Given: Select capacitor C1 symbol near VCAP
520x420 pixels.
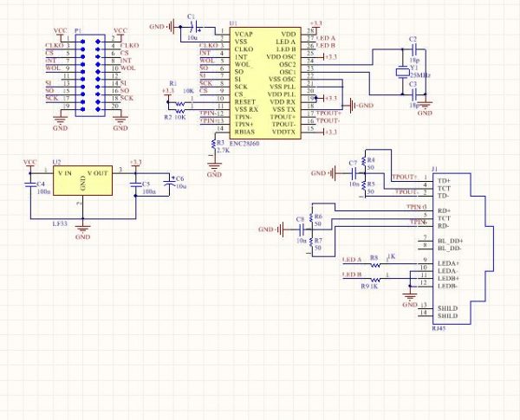Looking at the screenshot, I should point(194,27).
